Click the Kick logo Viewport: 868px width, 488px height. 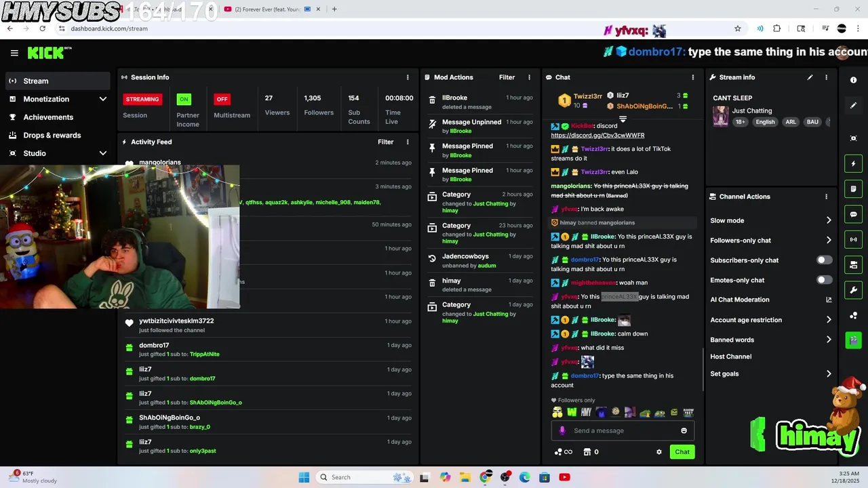click(50, 53)
